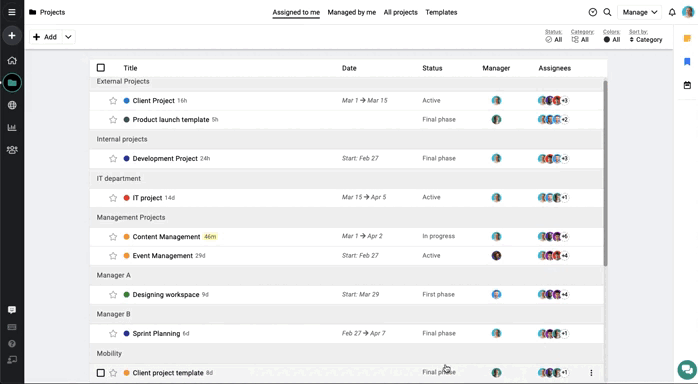Open the Add dropdown arrow
Viewport: 698px width, 384px height.
pos(68,37)
